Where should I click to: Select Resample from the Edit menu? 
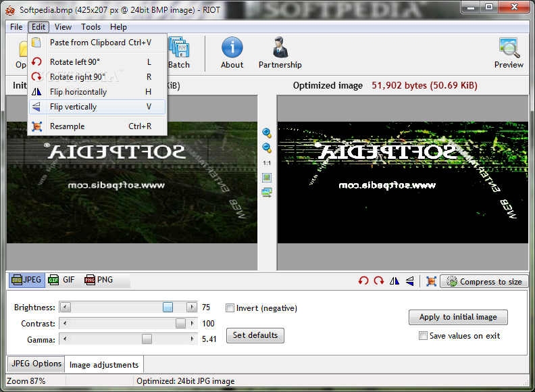click(x=97, y=126)
